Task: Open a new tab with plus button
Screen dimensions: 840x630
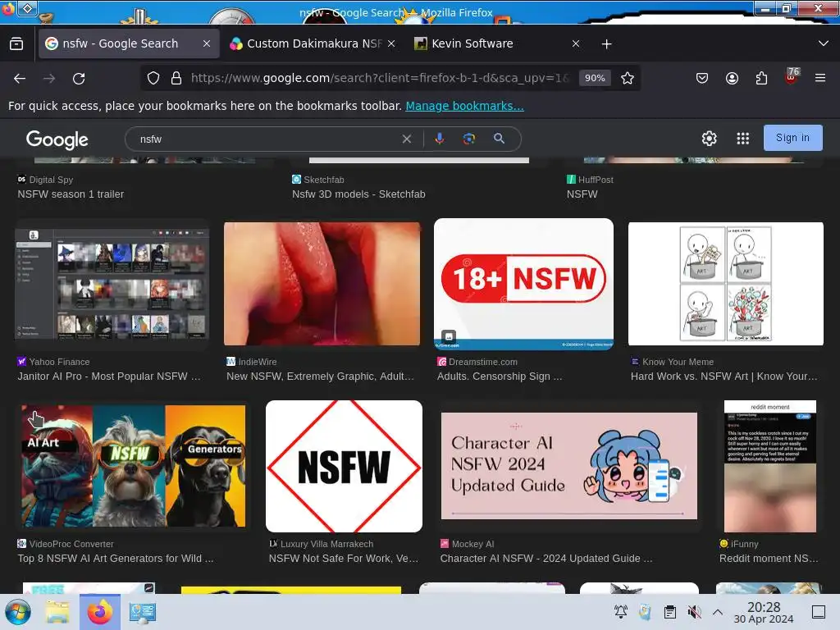Action: click(x=606, y=44)
